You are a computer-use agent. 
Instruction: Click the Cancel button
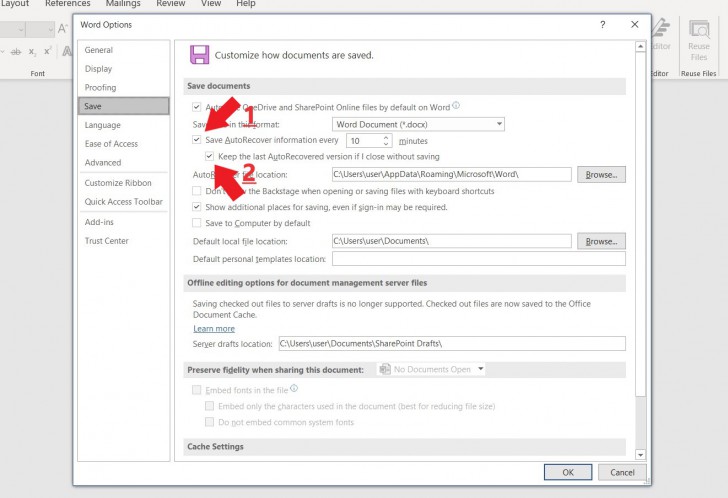pyautogui.click(x=622, y=472)
